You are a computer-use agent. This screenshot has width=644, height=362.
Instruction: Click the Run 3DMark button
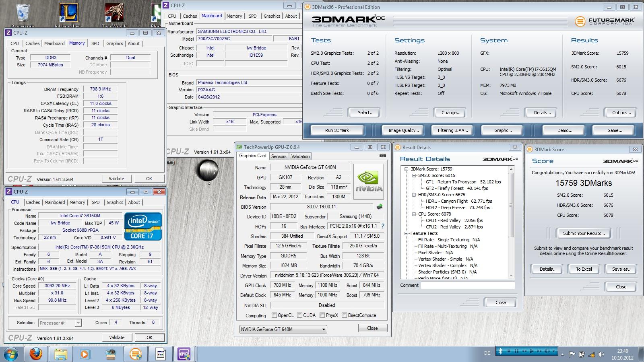click(x=337, y=130)
